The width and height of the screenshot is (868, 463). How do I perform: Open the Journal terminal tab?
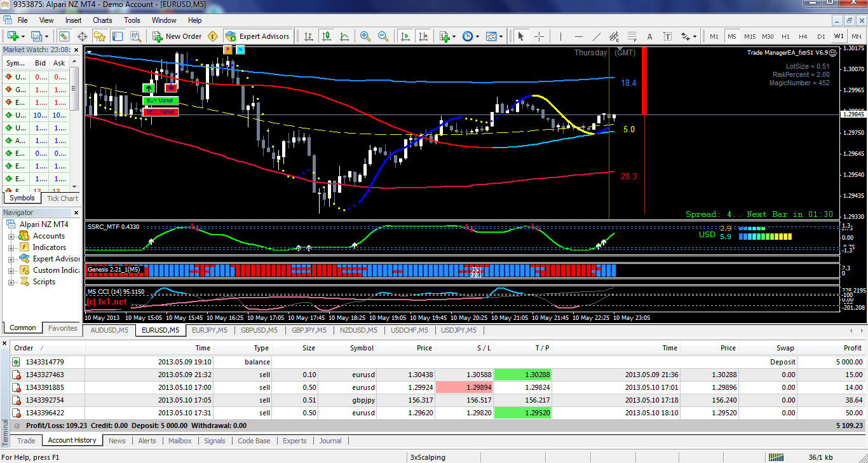[330, 441]
